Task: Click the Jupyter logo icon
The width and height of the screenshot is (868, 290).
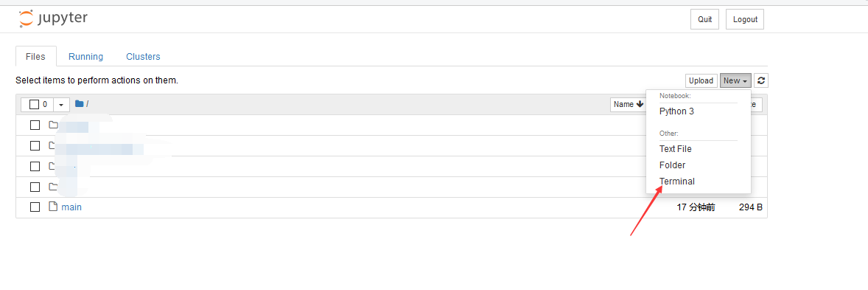Action: click(26, 18)
